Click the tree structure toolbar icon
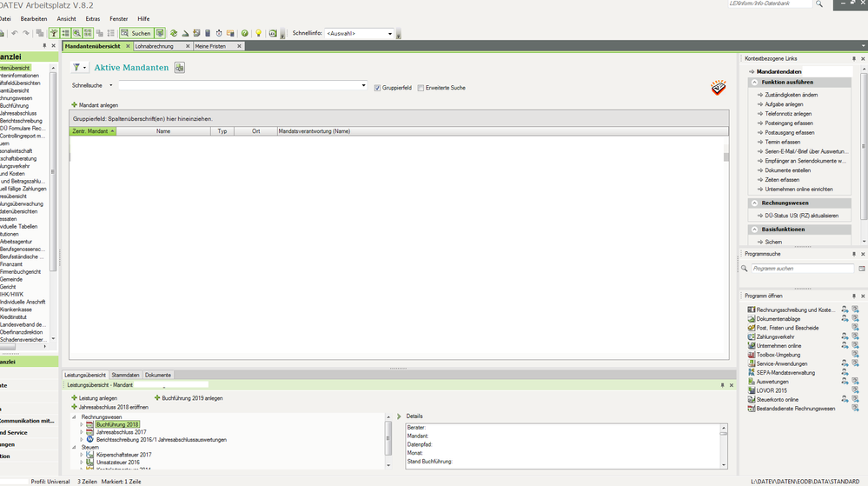 tap(54, 33)
